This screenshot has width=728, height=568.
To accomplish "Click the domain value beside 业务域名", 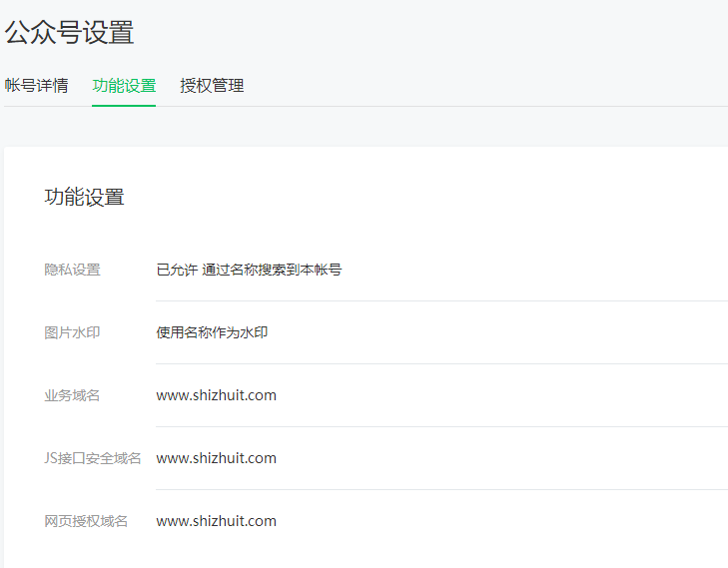I will (x=216, y=395).
